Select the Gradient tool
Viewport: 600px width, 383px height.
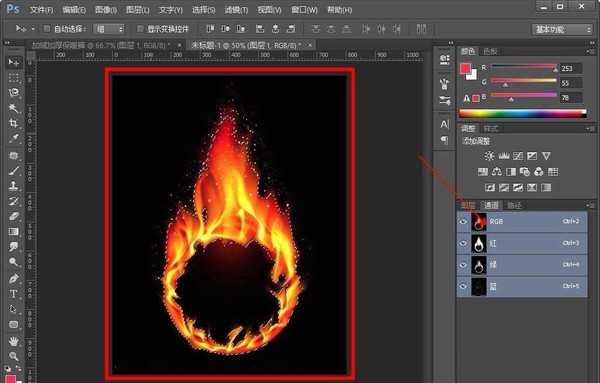pyautogui.click(x=14, y=231)
